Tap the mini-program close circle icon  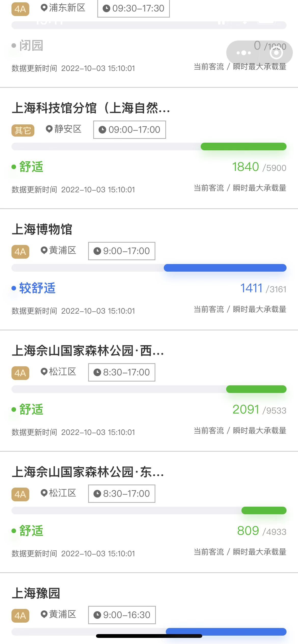[276, 53]
